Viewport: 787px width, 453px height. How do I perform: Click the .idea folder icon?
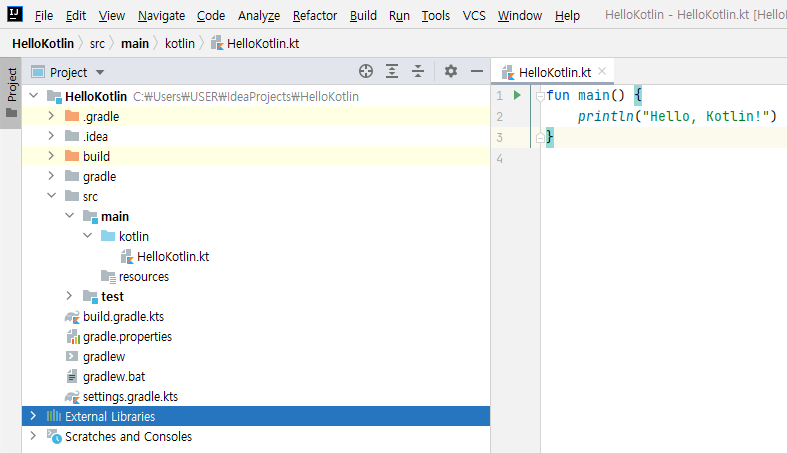[x=72, y=136]
